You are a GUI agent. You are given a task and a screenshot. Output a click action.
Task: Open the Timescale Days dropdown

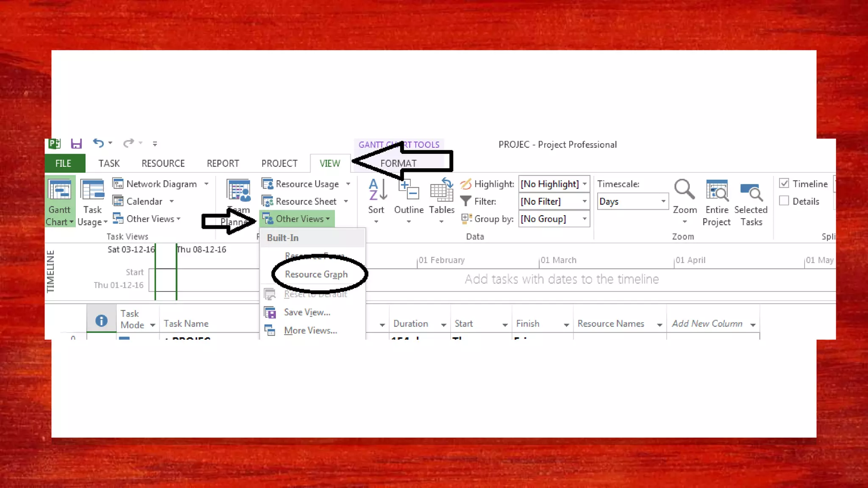click(x=663, y=202)
